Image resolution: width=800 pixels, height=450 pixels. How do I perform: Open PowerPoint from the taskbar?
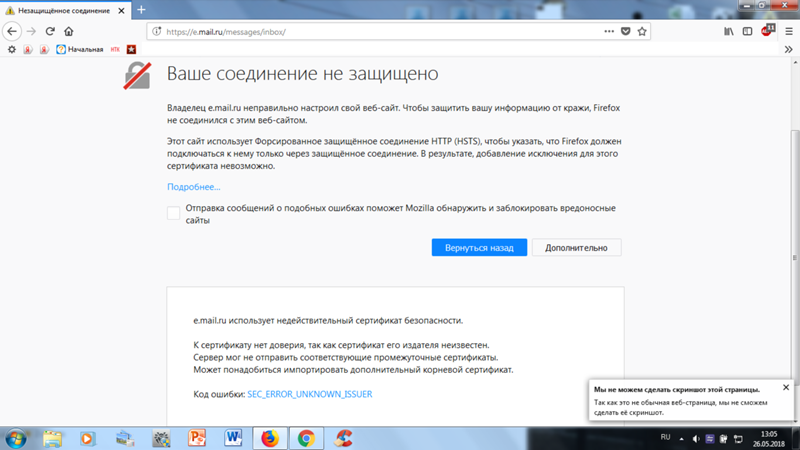(197, 439)
